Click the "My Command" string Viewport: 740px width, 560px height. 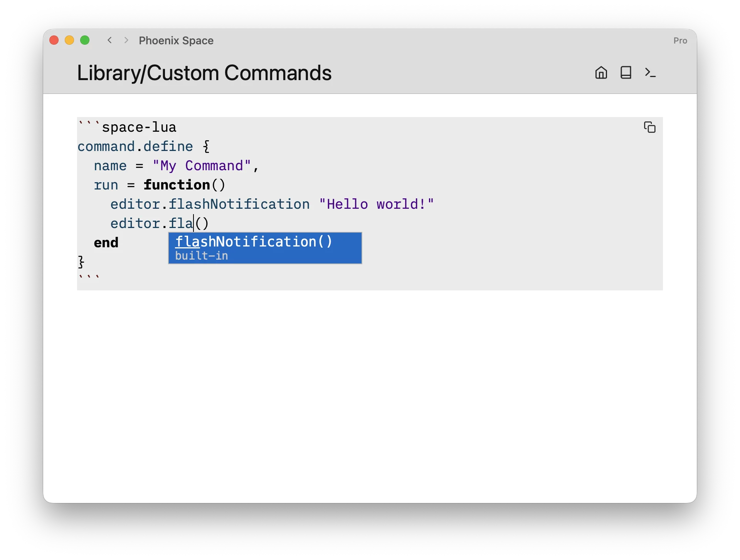tap(202, 166)
